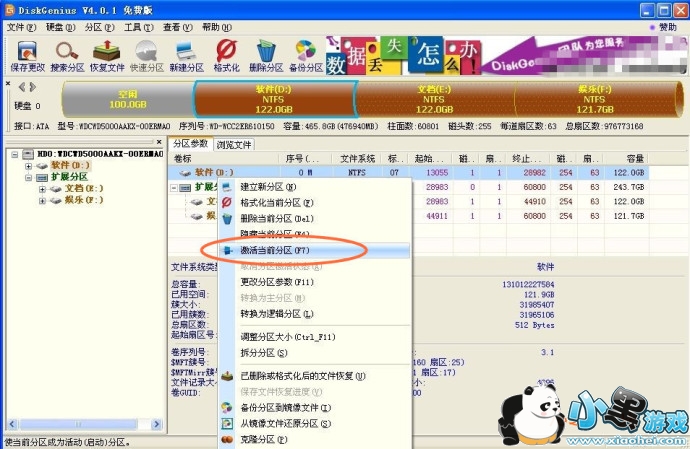Select 扩展分区 in the left tree
Image resolution: width=690 pixels, height=449 pixels.
[x=70, y=177]
